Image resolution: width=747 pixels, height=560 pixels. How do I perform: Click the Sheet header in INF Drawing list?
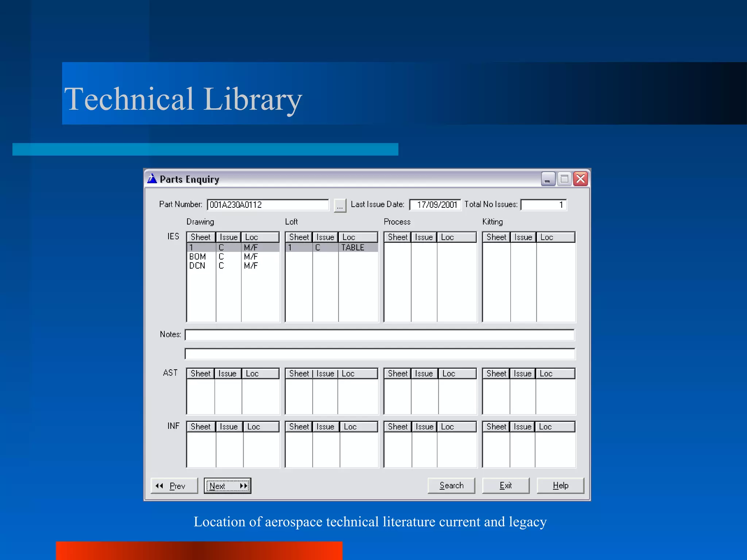point(201,427)
